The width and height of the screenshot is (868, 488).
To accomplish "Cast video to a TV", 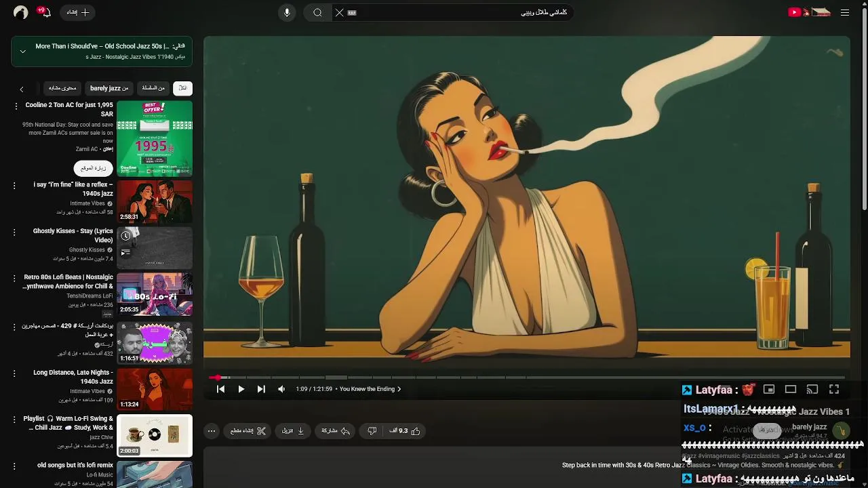I will point(812,389).
